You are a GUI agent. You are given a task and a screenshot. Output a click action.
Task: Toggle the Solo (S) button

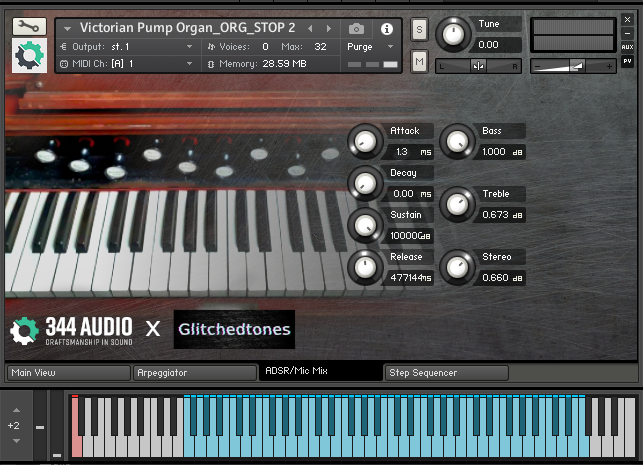click(419, 30)
